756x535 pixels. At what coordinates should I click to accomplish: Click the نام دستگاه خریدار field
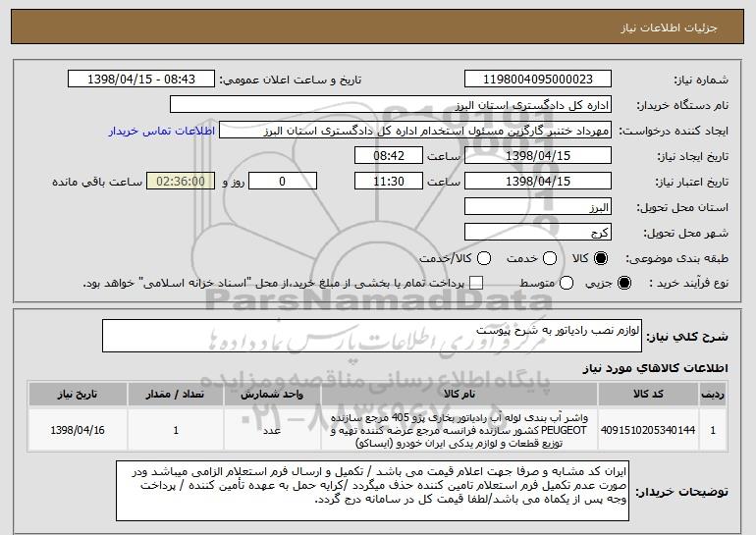point(391,105)
